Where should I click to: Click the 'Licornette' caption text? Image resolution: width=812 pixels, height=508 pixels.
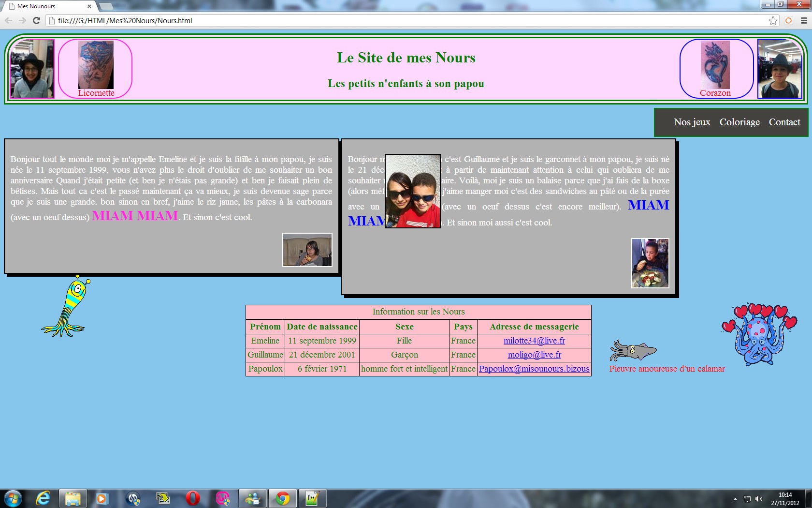(x=96, y=93)
